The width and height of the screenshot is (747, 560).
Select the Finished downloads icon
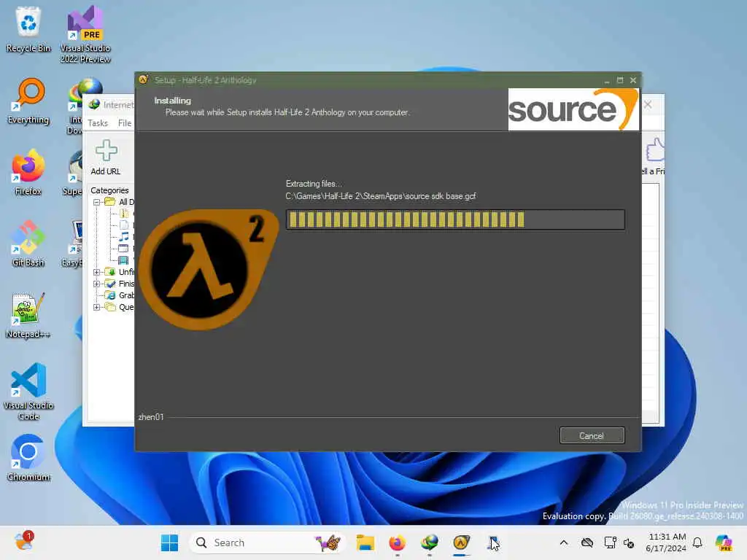110,284
